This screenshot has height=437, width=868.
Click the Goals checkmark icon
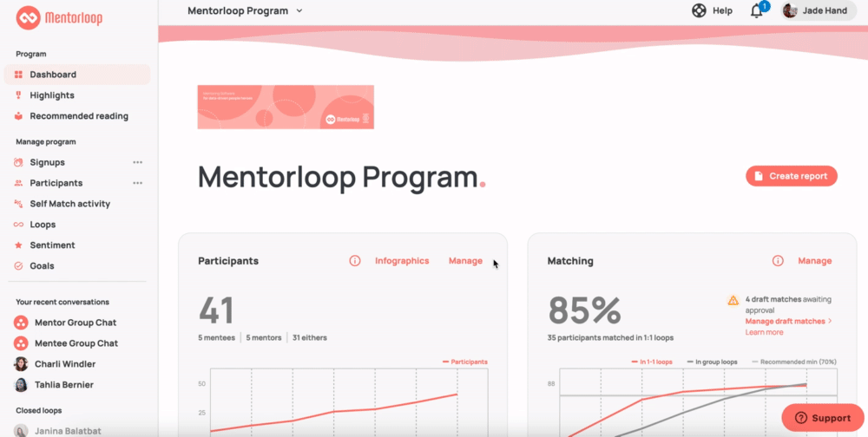[x=18, y=266]
